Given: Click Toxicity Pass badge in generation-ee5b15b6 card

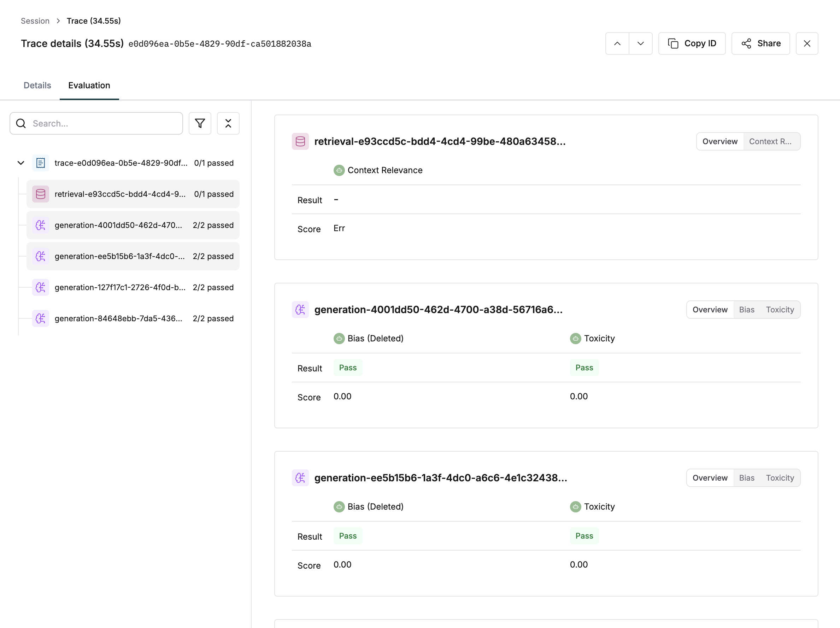Looking at the screenshot, I should click(584, 536).
